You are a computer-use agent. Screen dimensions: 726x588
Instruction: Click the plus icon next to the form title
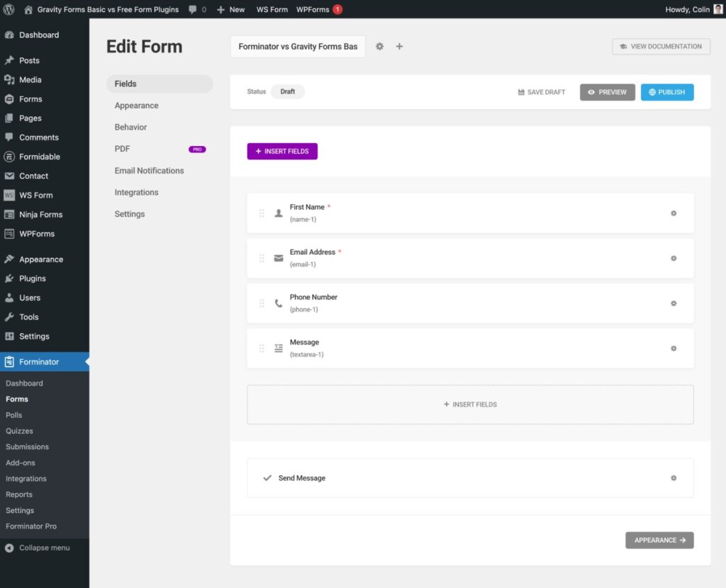coord(399,46)
